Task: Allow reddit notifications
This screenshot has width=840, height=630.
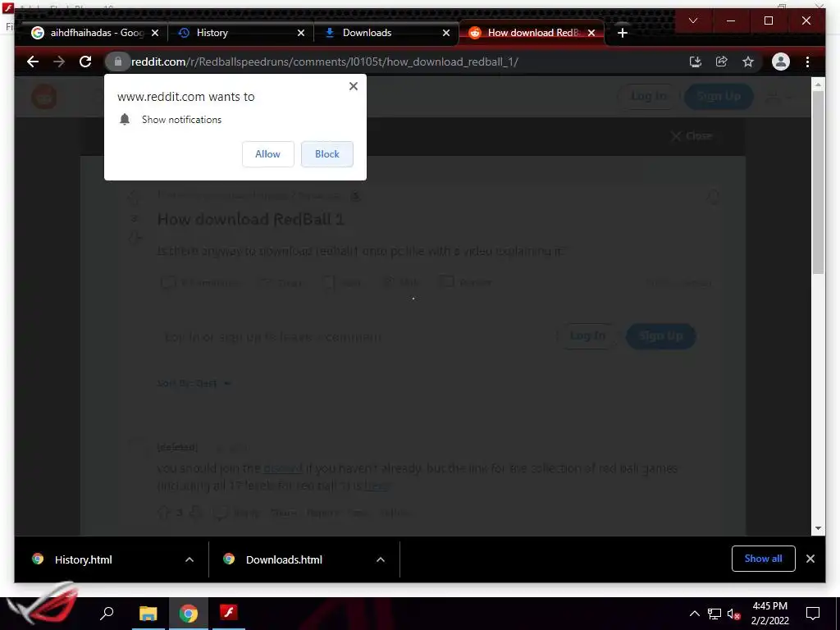Action: click(268, 153)
